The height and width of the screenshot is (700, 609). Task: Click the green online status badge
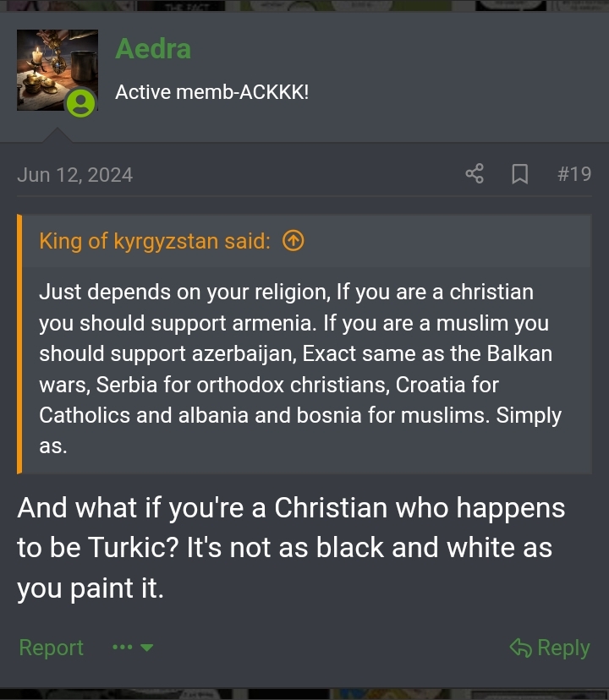[81, 104]
